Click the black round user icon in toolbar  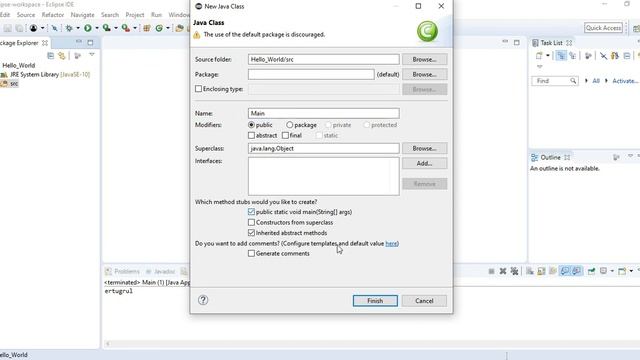(33, 28)
